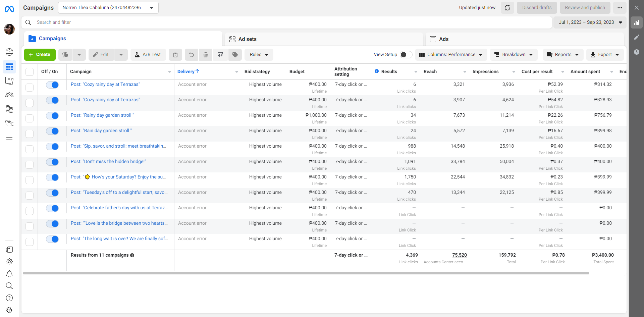Open Ads reporting icon in sidebar
Viewport: 644px width, 317px height.
(x=9, y=81)
